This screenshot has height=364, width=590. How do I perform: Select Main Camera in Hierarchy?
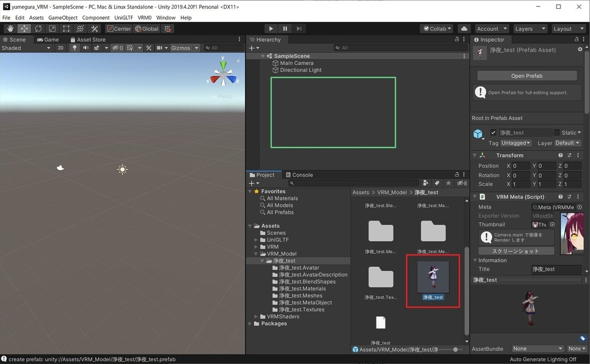click(296, 63)
